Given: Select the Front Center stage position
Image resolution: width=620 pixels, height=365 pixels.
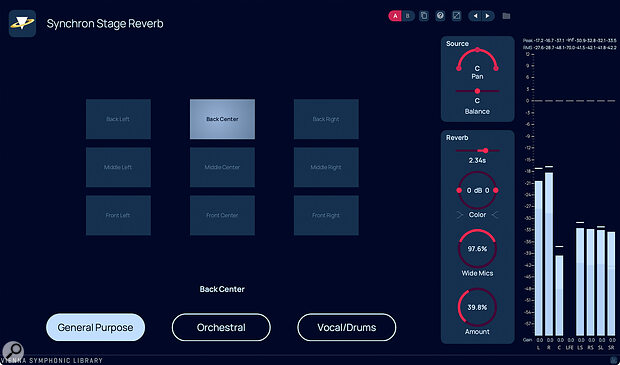Looking at the screenshot, I should point(222,216).
